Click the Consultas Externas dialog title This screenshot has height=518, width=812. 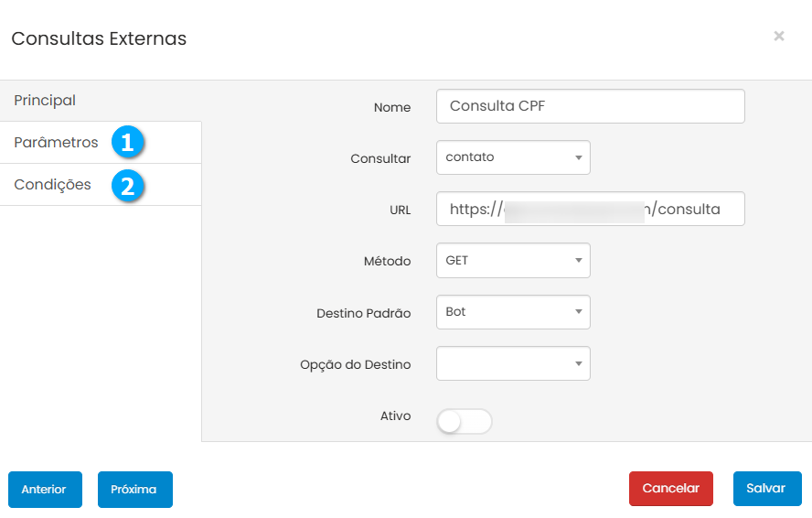point(99,38)
